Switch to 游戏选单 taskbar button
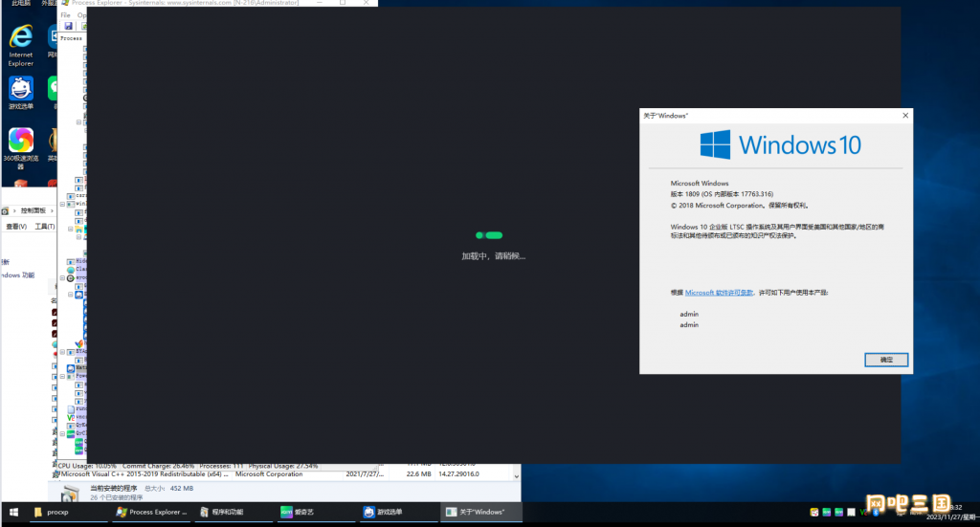This screenshot has height=527, width=980. pyautogui.click(x=398, y=512)
